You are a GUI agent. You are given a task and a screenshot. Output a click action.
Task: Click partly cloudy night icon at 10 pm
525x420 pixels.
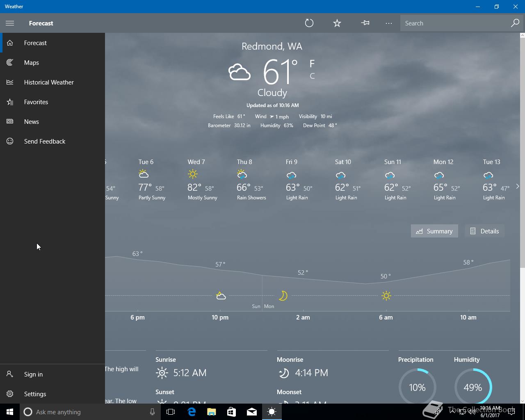click(x=221, y=296)
